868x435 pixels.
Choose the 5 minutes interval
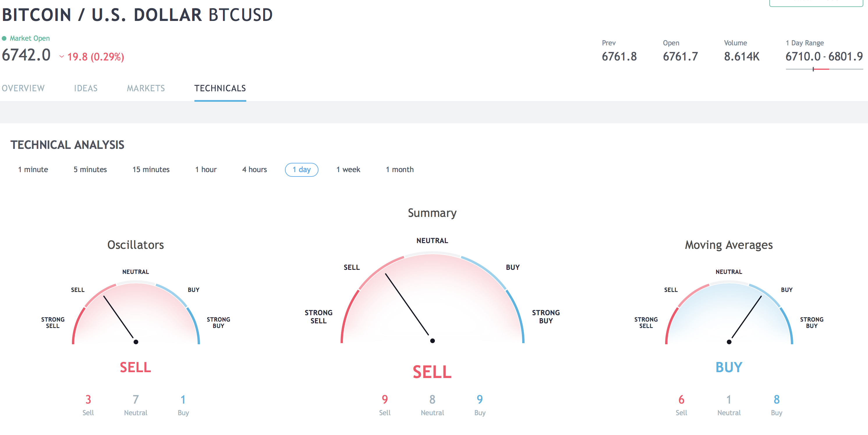point(90,169)
